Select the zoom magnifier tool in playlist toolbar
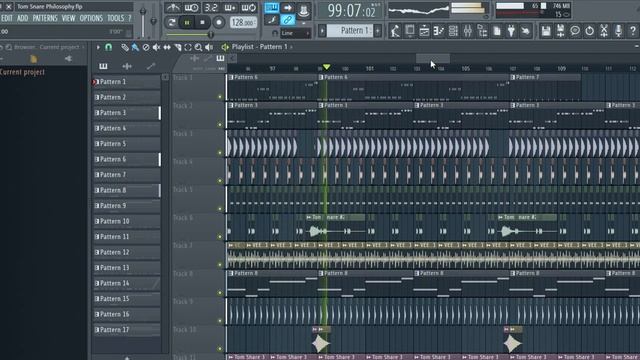Image resolution: width=640 pixels, height=360 pixels. pos(198,47)
